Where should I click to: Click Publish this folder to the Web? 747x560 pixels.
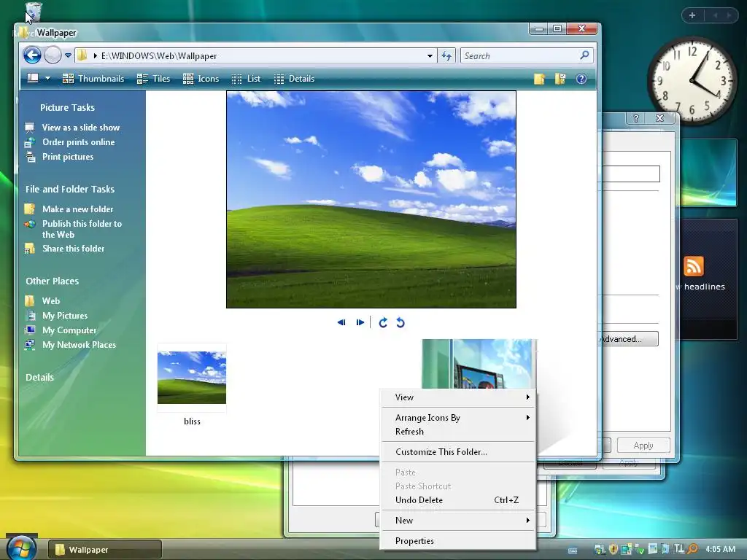click(82, 229)
